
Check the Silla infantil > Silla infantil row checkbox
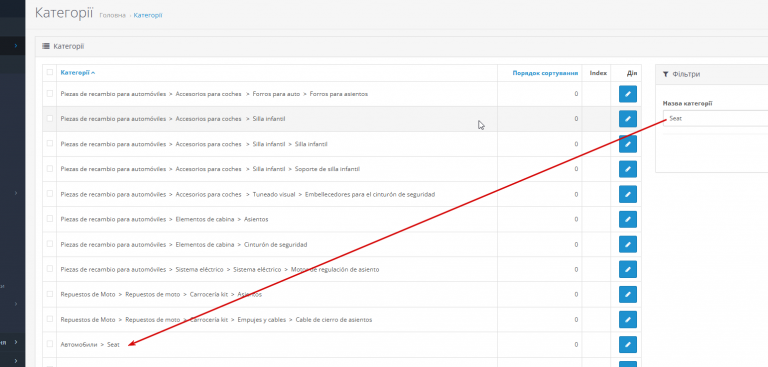49,144
